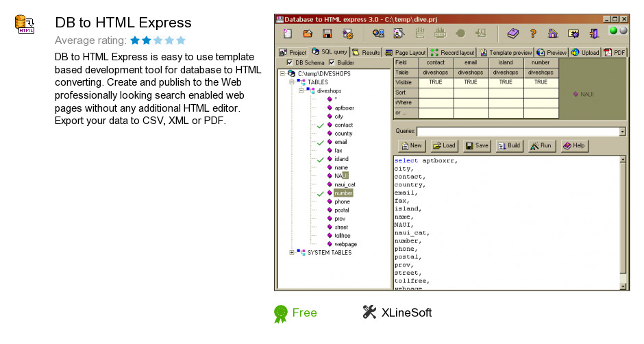Switch to the SQL query tab

click(x=330, y=52)
